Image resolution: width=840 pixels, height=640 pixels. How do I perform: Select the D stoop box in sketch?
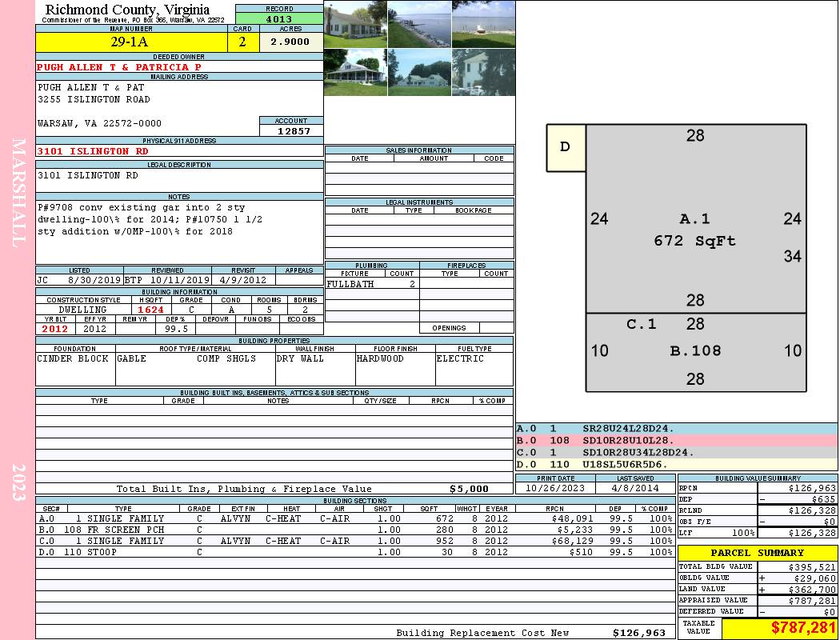(566, 147)
